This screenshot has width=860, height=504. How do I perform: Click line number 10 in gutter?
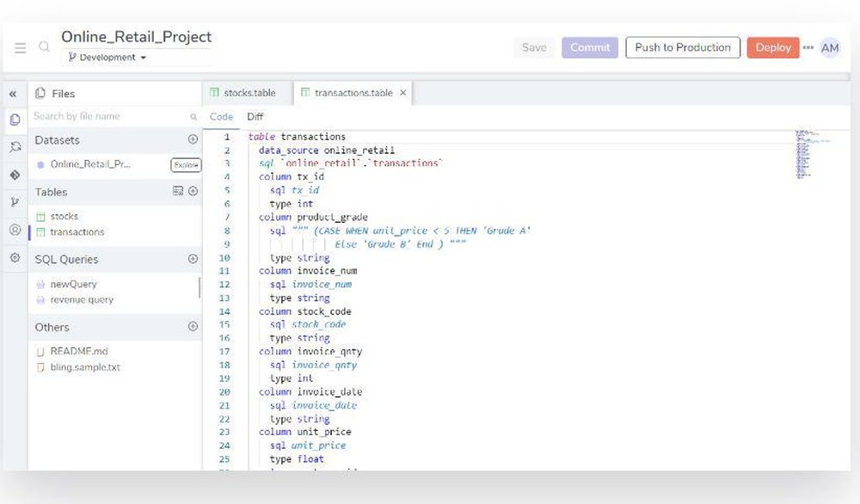coord(224,258)
